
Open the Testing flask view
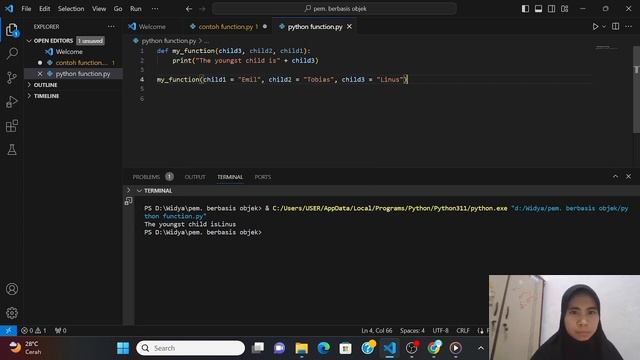coord(12,149)
